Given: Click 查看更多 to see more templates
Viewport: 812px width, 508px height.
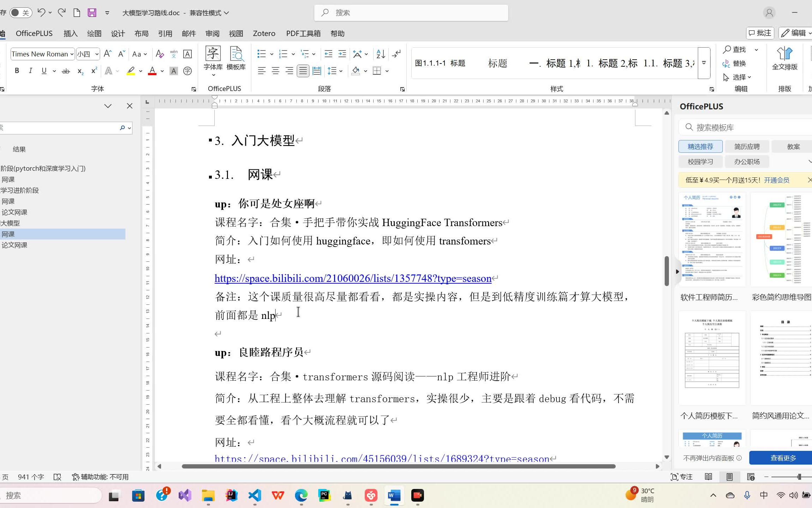Looking at the screenshot, I should (x=783, y=458).
